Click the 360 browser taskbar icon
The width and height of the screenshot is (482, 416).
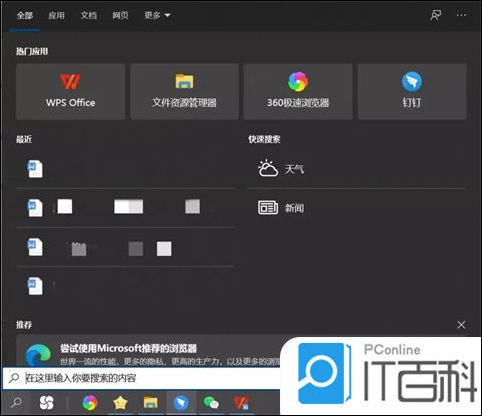[x=90, y=403]
